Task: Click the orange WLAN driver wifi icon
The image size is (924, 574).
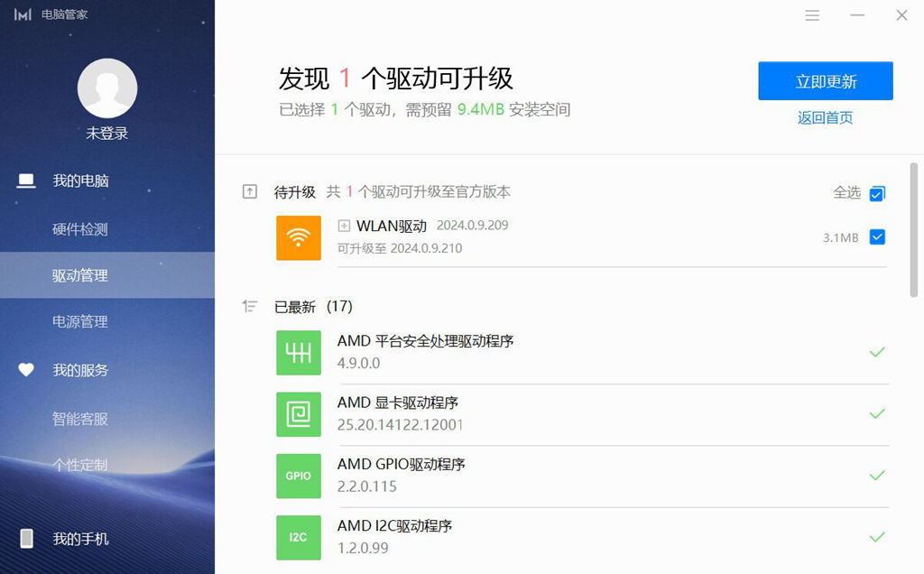Action: click(299, 237)
